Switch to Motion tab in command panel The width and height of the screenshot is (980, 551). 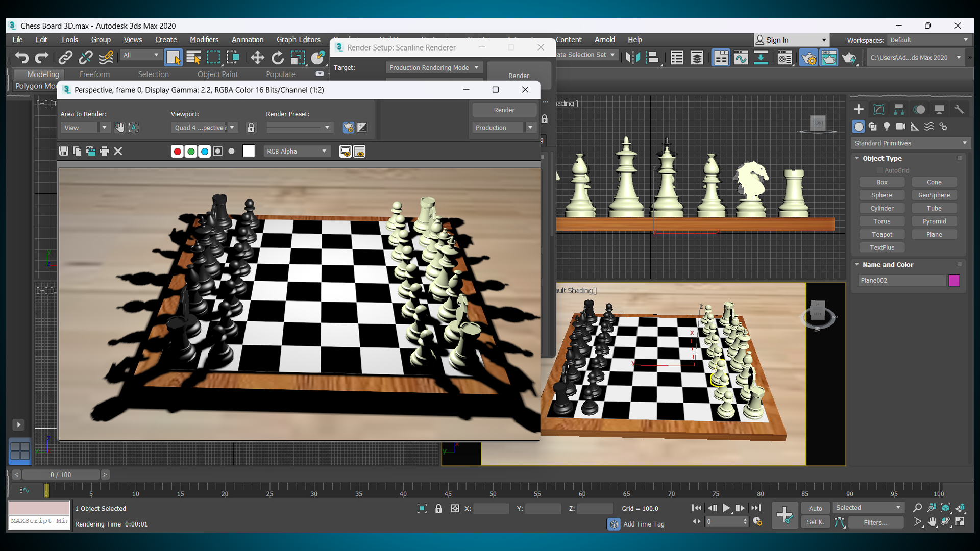tap(919, 109)
